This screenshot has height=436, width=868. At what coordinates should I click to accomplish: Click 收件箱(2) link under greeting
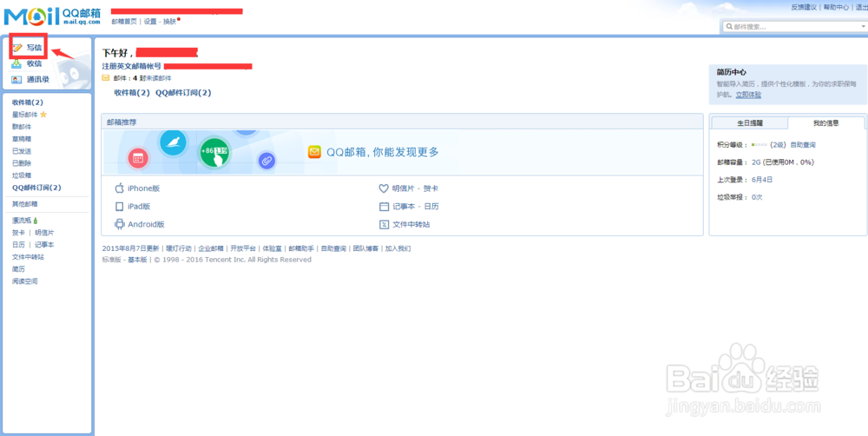(x=132, y=93)
